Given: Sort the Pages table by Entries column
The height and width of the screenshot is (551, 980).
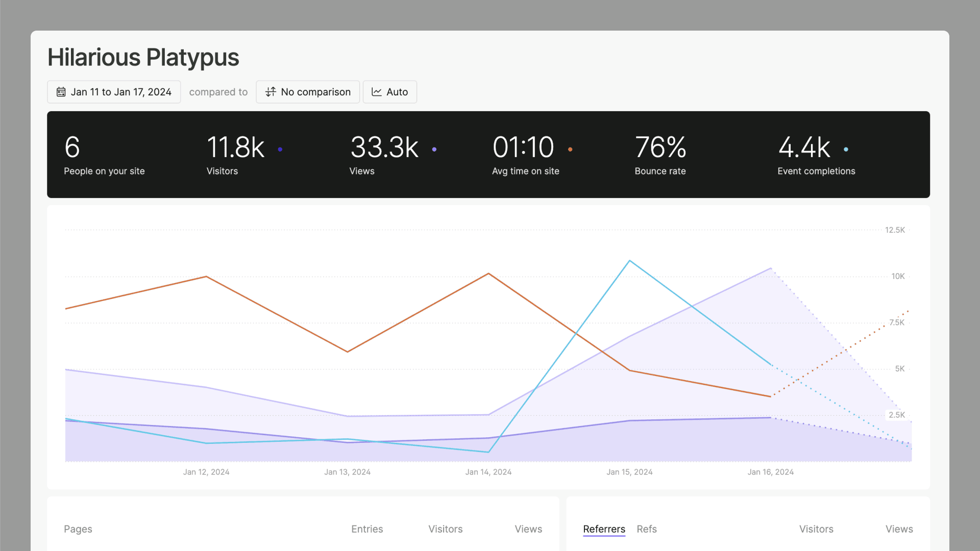Looking at the screenshot, I should point(367,529).
